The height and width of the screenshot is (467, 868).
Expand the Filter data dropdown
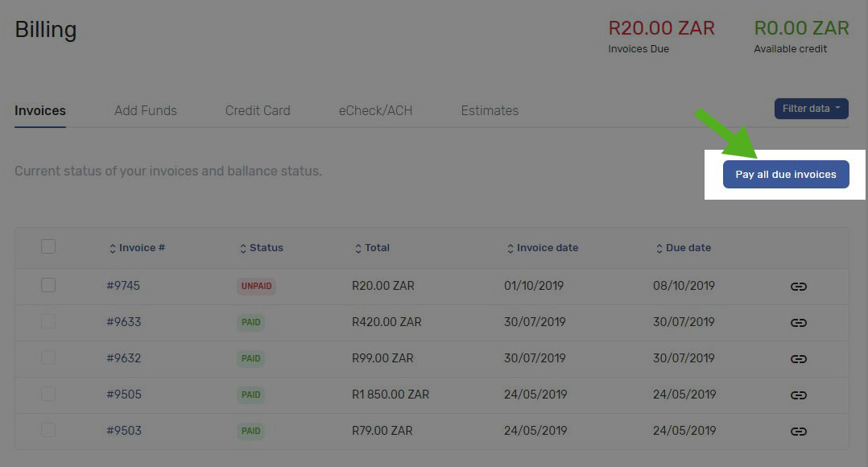[811, 109]
